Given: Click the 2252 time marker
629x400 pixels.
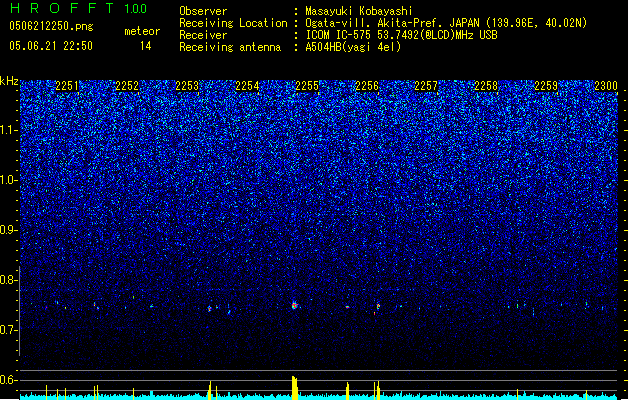Looking at the screenshot, I should (127, 86).
